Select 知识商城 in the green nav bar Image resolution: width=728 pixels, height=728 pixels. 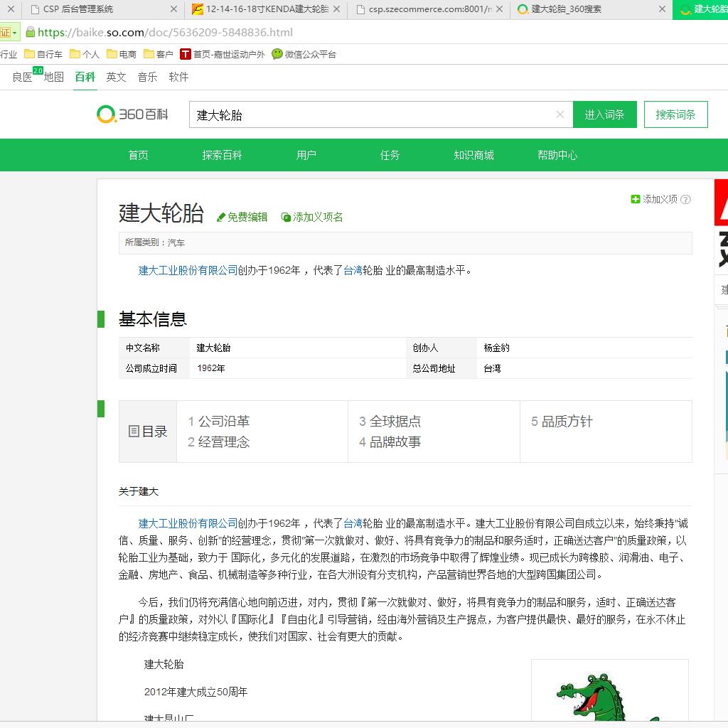[473, 155]
